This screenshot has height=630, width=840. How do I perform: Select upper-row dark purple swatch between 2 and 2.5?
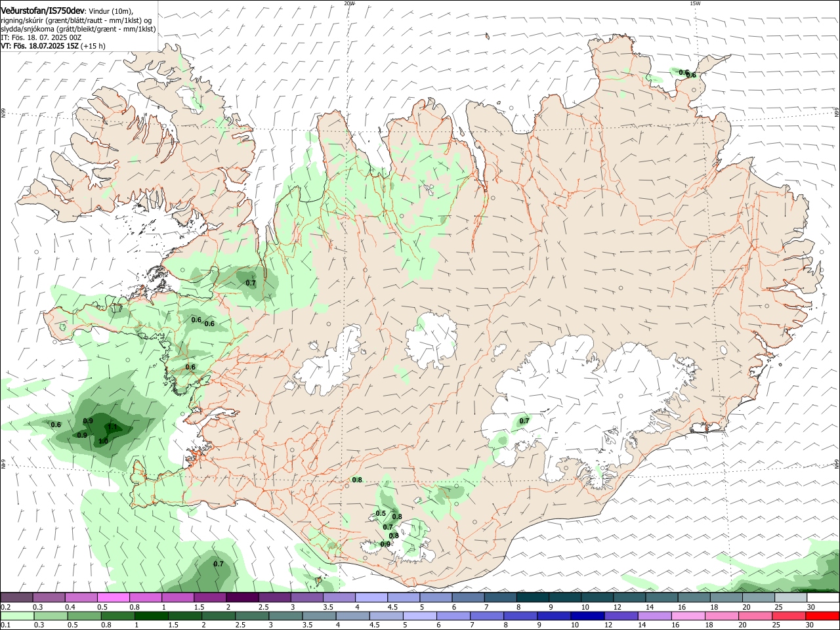241,597
